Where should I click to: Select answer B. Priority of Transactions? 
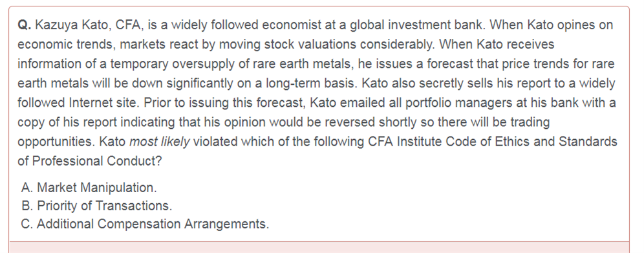pyautogui.click(x=96, y=206)
